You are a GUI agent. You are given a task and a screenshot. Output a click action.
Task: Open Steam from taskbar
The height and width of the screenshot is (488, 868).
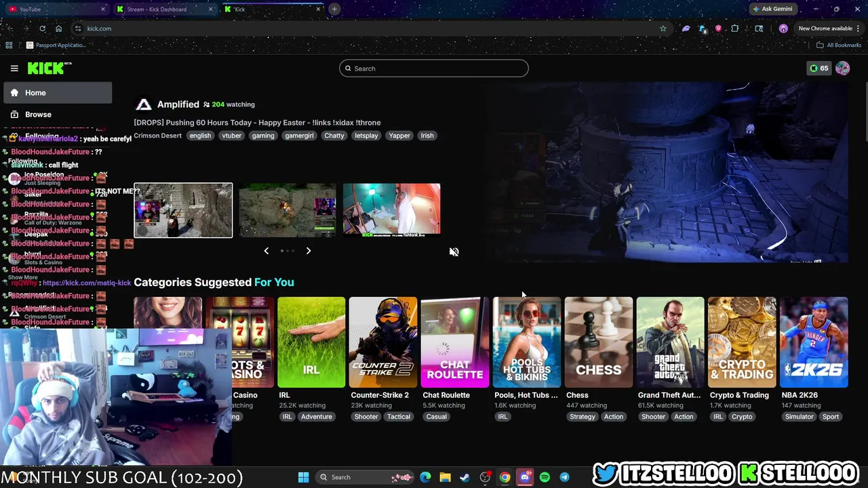pos(465,477)
